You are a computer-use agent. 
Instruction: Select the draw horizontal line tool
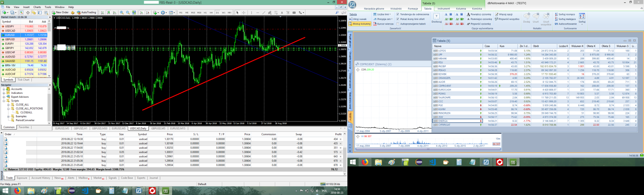(258, 12)
